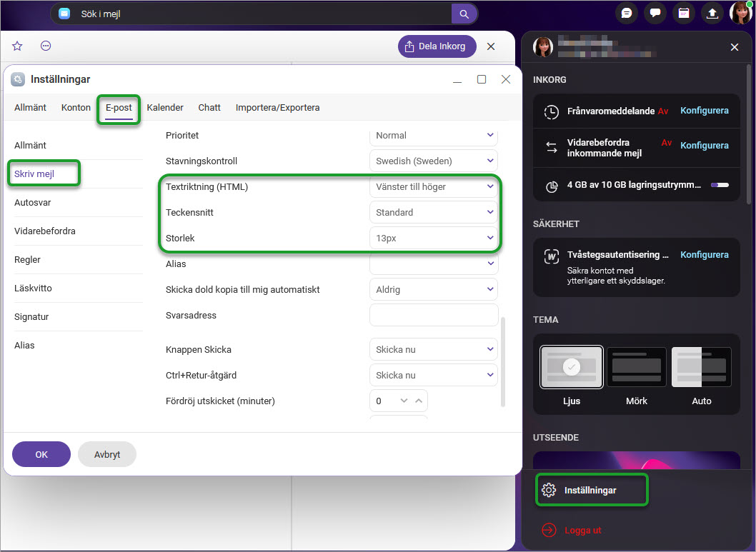756x552 pixels.
Task: Click the Logga ut icon
Action: pyautogui.click(x=549, y=530)
